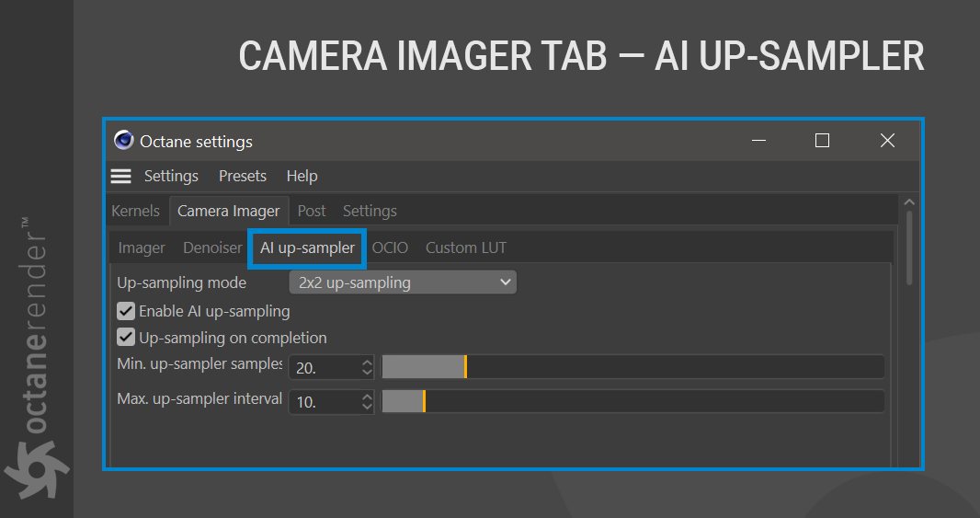Screen dimensions: 980x518
Task: Click the Octane logo in title bar
Action: [x=124, y=141]
